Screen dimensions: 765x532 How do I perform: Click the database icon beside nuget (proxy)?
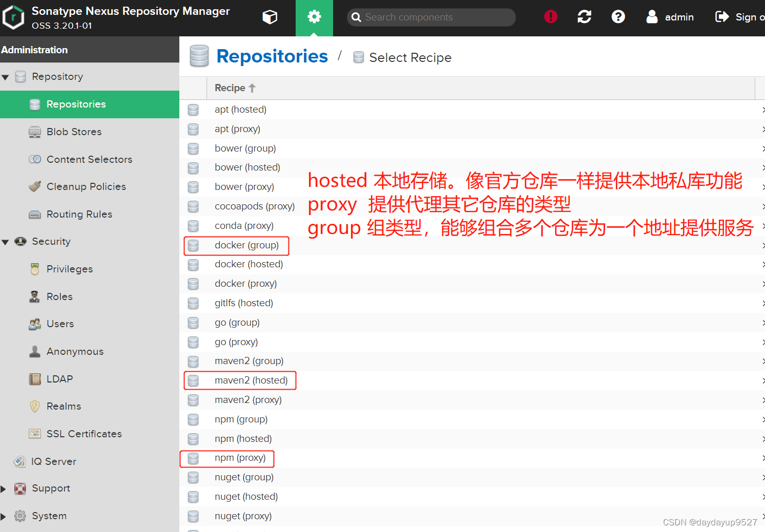193,516
